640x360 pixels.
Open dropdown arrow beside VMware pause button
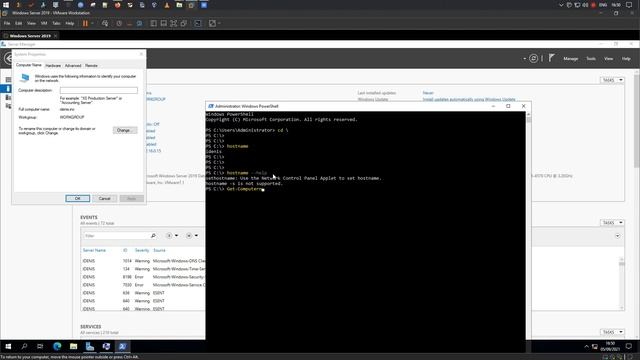pos(92,24)
